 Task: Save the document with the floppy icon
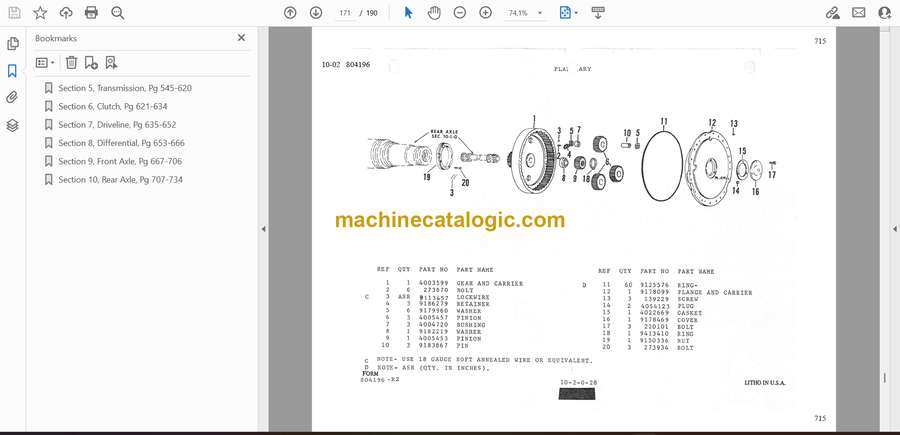point(14,13)
